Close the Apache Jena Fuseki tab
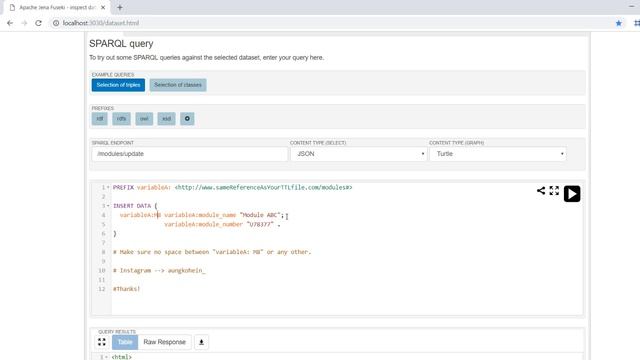Screen dimensions: 640x360 103,7
